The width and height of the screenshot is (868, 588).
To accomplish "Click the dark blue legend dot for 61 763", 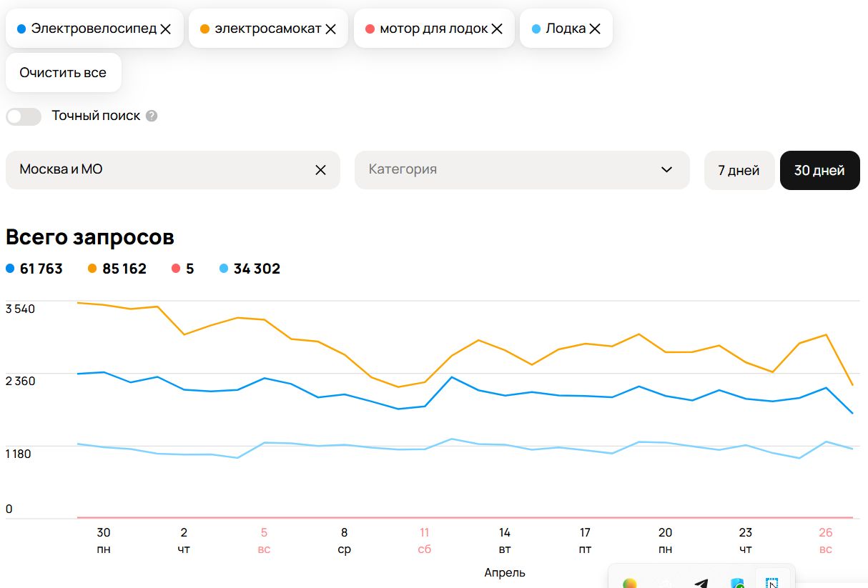I will click(x=10, y=269).
